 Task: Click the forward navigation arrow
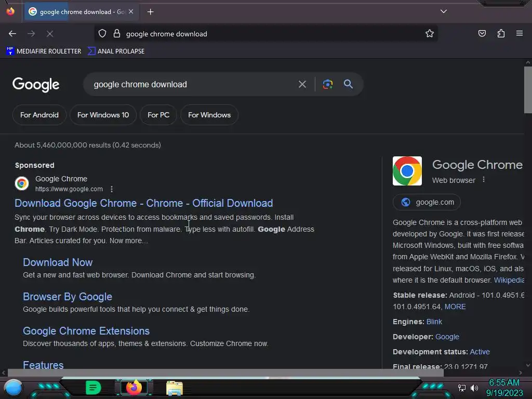click(x=31, y=34)
